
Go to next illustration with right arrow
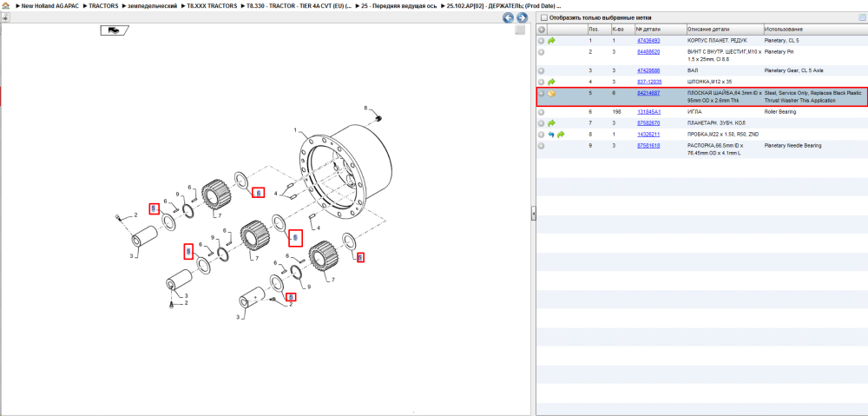521,17
